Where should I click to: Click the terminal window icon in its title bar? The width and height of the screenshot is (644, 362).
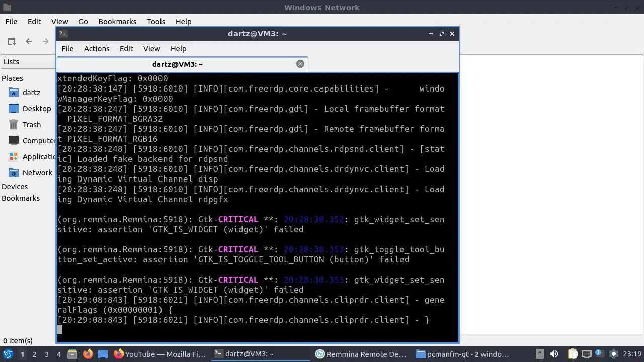tap(63, 34)
